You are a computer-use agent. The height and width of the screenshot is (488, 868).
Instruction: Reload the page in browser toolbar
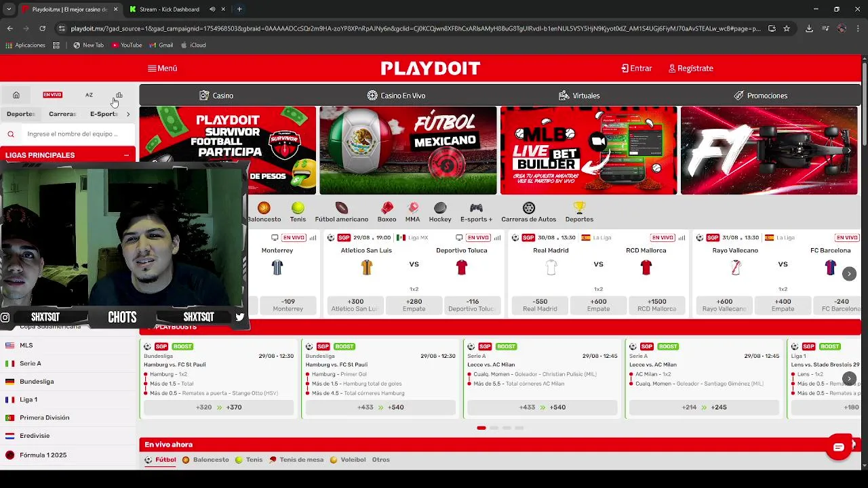coord(42,28)
